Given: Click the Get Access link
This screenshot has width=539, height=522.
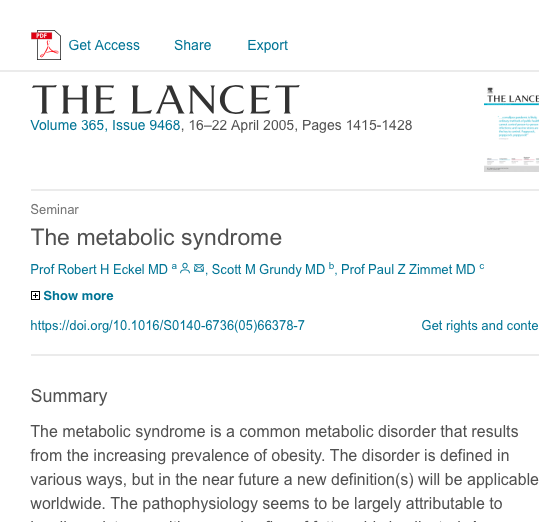Looking at the screenshot, I should coord(104,45).
